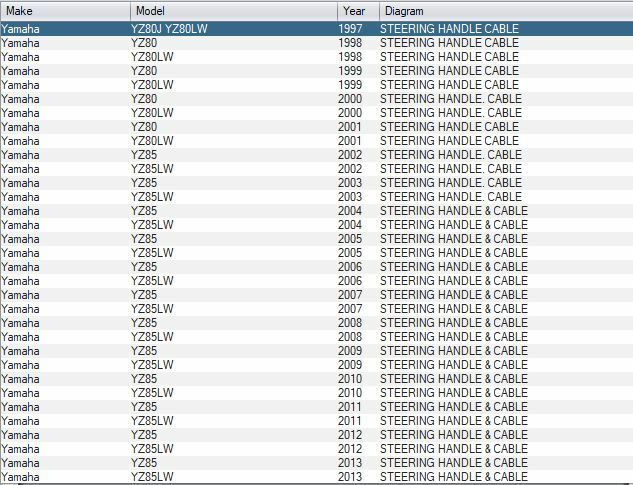This screenshot has height=485, width=633.
Task: Select the YZ80LW model in the 1999 row
Action: pos(152,85)
